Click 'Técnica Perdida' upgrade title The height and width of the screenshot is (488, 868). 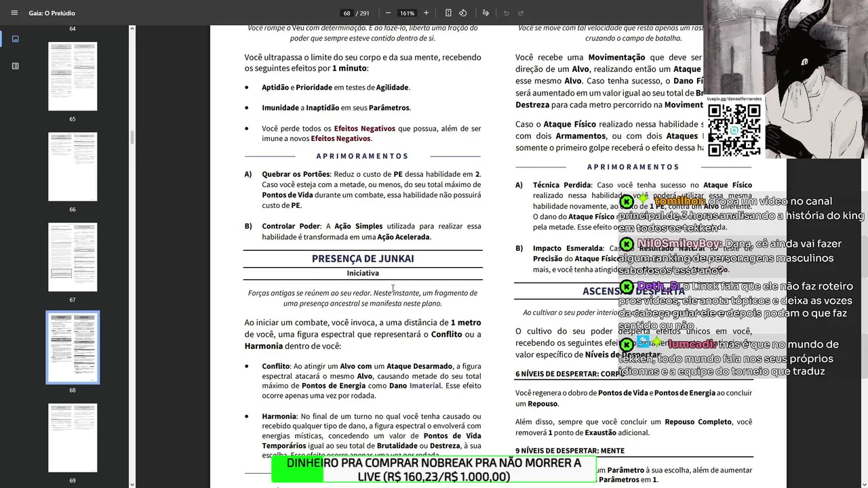[x=562, y=185]
